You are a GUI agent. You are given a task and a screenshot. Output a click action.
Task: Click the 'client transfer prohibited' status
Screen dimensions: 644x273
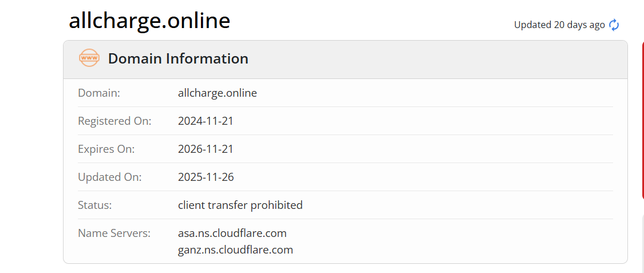[240, 205]
